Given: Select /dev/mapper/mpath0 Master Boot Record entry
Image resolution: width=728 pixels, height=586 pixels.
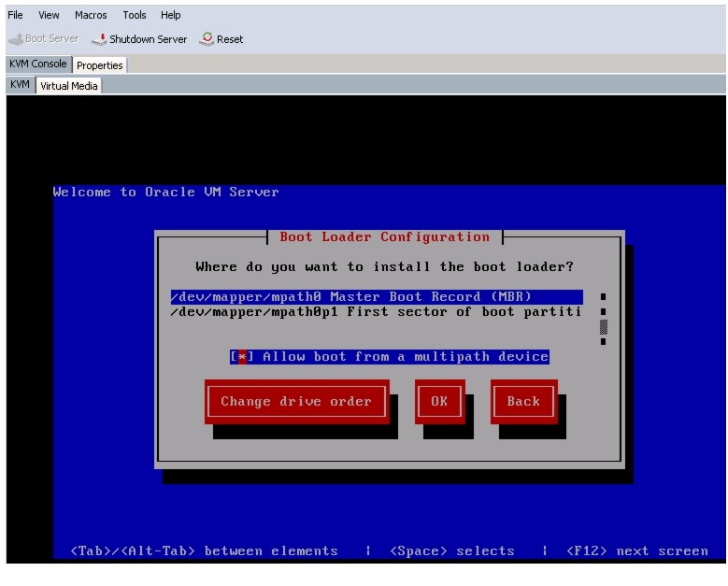Looking at the screenshot, I should pyautogui.click(x=377, y=296).
